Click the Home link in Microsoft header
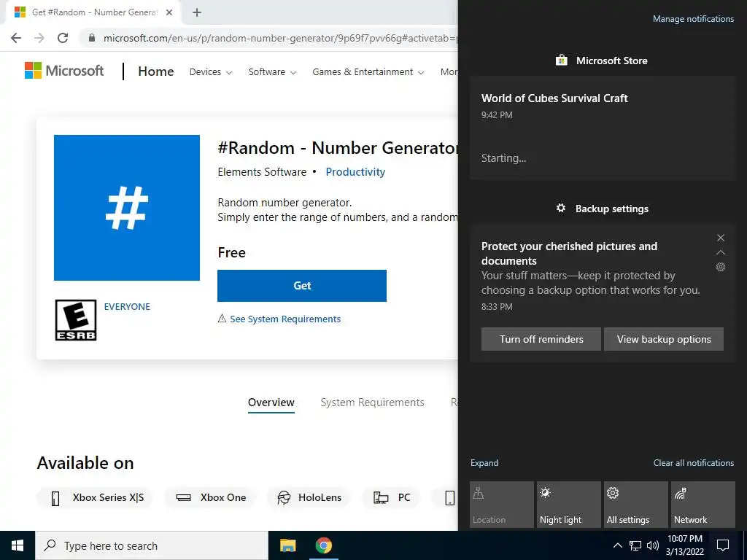 [156, 71]
